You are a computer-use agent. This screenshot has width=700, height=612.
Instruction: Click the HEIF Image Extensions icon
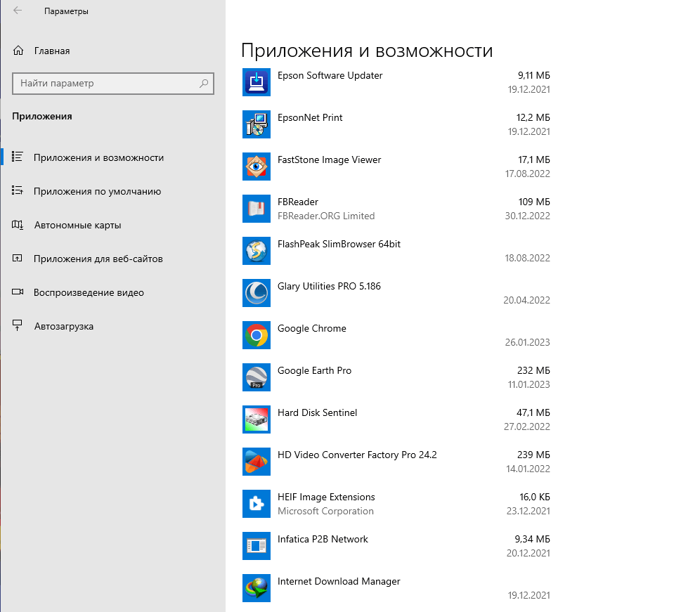pyautogui.click(x=257, y=504)
